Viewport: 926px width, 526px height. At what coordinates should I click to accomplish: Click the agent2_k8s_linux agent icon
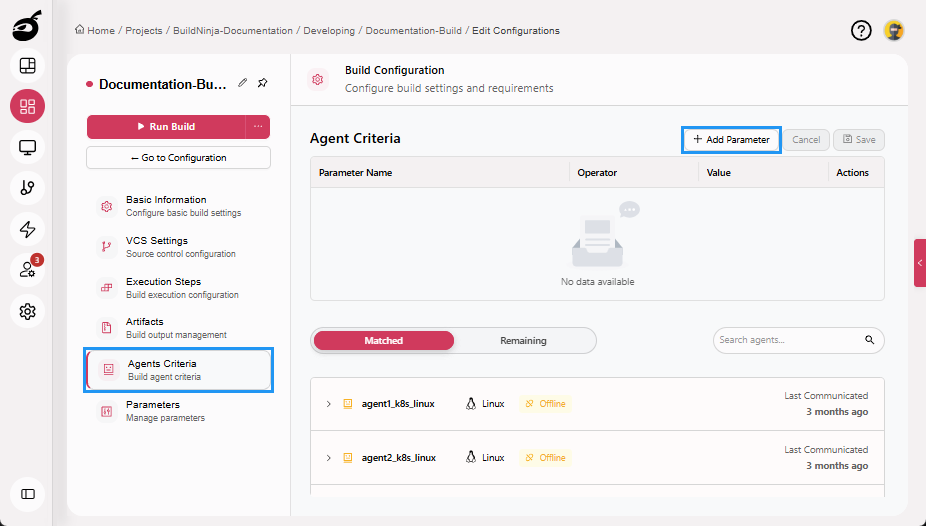point(348,458)
